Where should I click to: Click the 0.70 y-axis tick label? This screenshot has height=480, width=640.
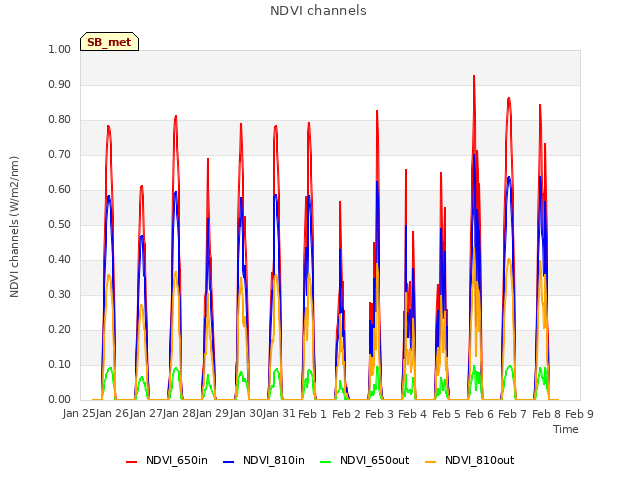60,155
